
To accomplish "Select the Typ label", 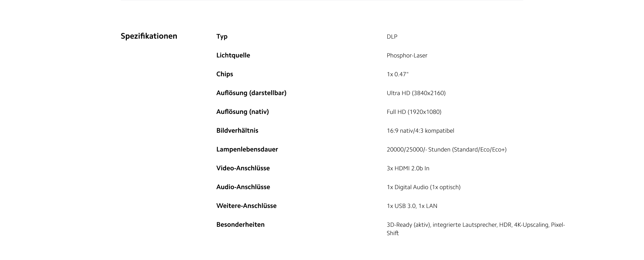I will coord(222,37).
